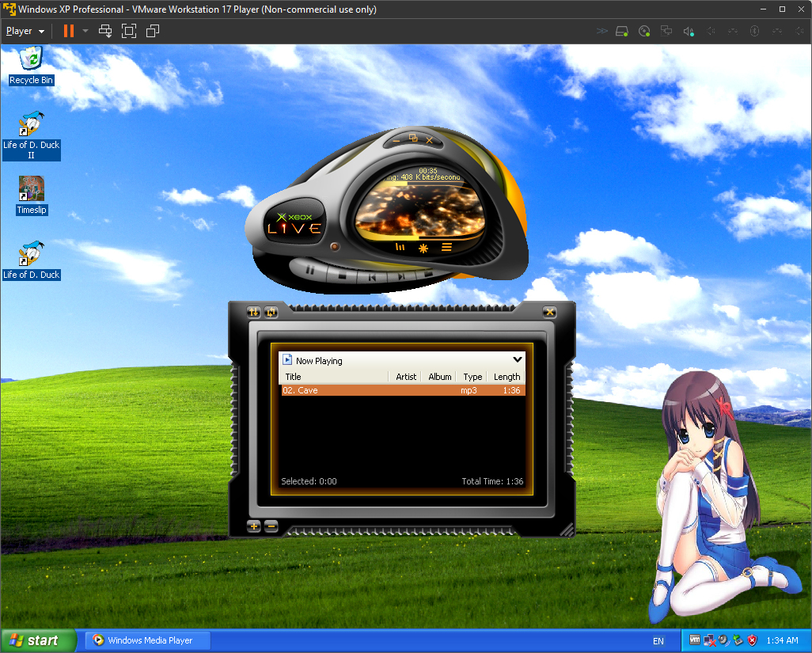Screen dimensions: 812x653
Task: Toggle shuffle in the playlist window
Action: (x=253, y=312)
